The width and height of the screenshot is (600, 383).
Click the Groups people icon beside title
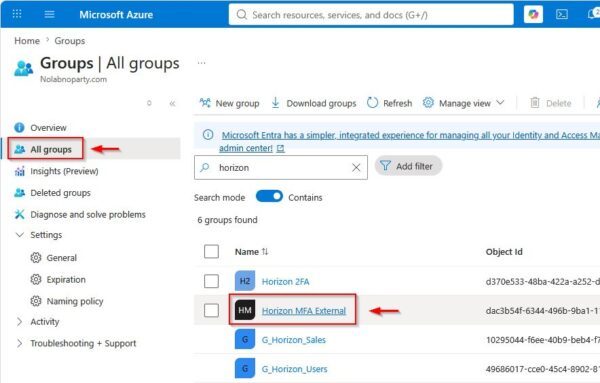tap(23, 68)
